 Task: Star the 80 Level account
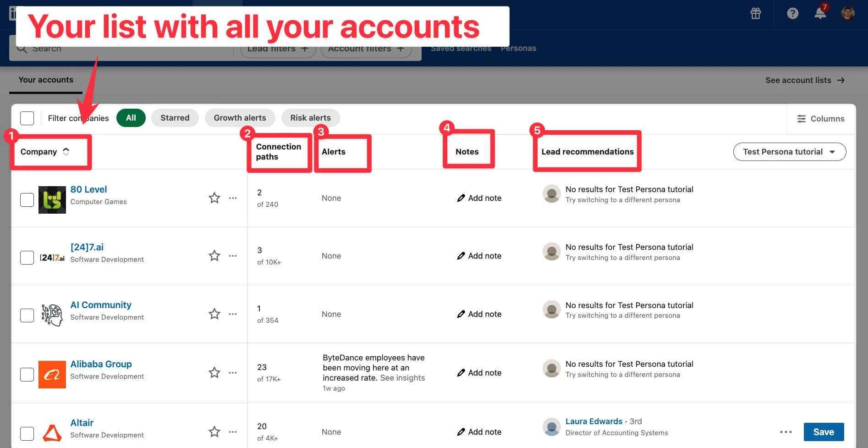point(214,198)
